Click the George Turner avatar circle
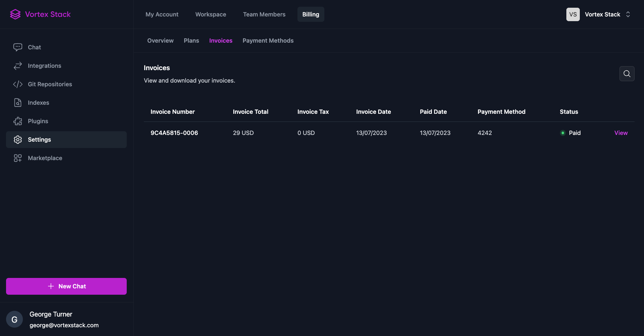The height and width of the screenshot is (336, 644). click(x=14, y=319)
